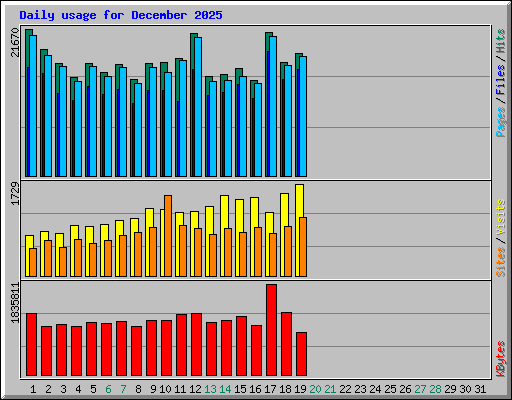Click day '26' on the x-axis
The width and height of the screenshot is (512, 400).
click(405, 389)
